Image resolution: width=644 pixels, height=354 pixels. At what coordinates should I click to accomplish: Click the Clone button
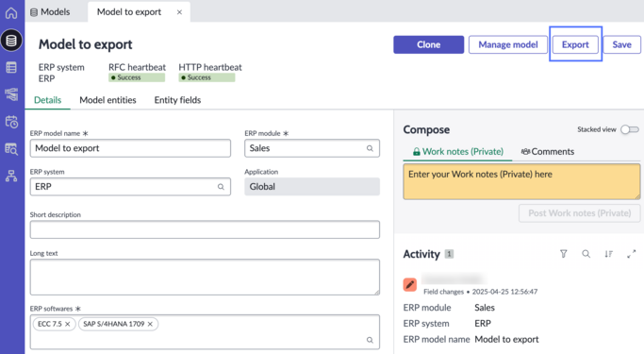click(429, 44)
